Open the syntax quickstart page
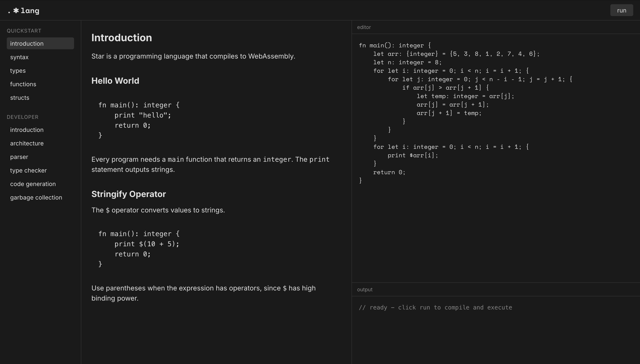The image size is (640, 364). [19, 57]
